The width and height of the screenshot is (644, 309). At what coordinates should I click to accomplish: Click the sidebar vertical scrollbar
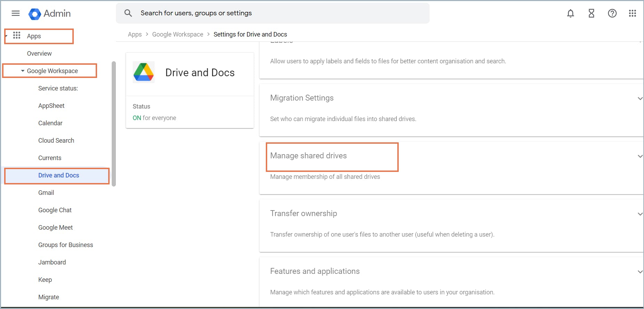[113, 124]
